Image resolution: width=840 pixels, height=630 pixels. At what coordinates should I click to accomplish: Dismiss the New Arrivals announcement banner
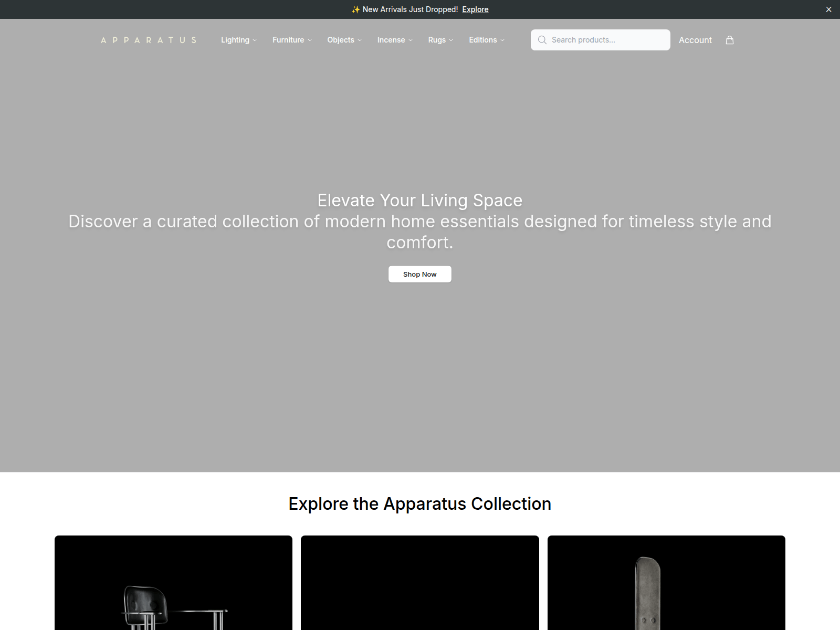tap(828, 9)
